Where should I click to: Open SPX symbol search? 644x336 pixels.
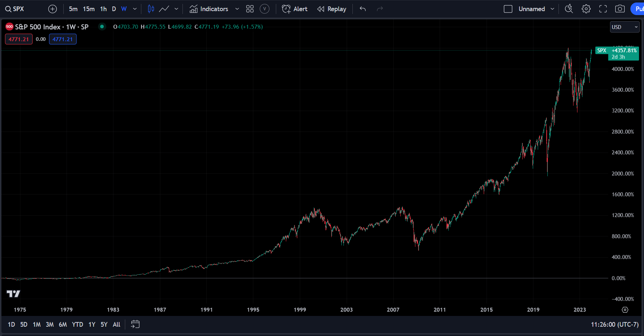coord(15,9)
